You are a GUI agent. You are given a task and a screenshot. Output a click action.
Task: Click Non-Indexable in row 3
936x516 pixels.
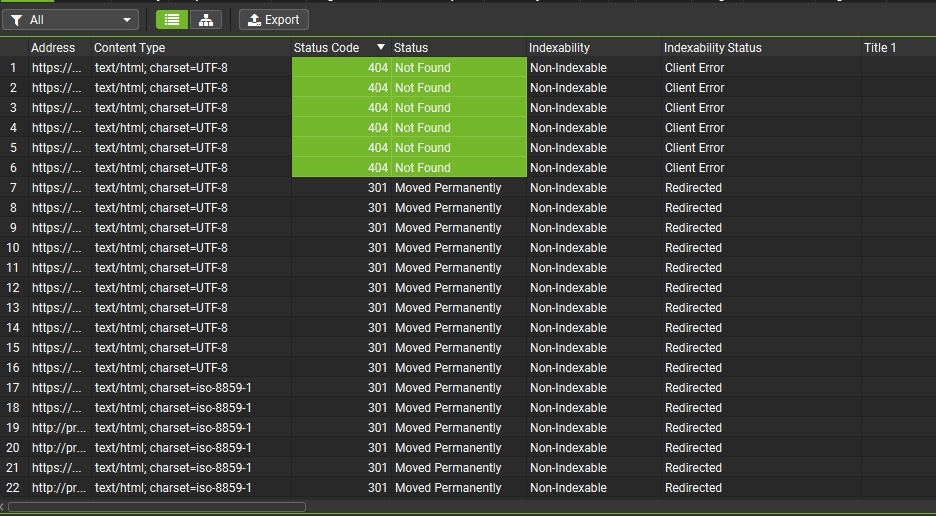point(568,108)
